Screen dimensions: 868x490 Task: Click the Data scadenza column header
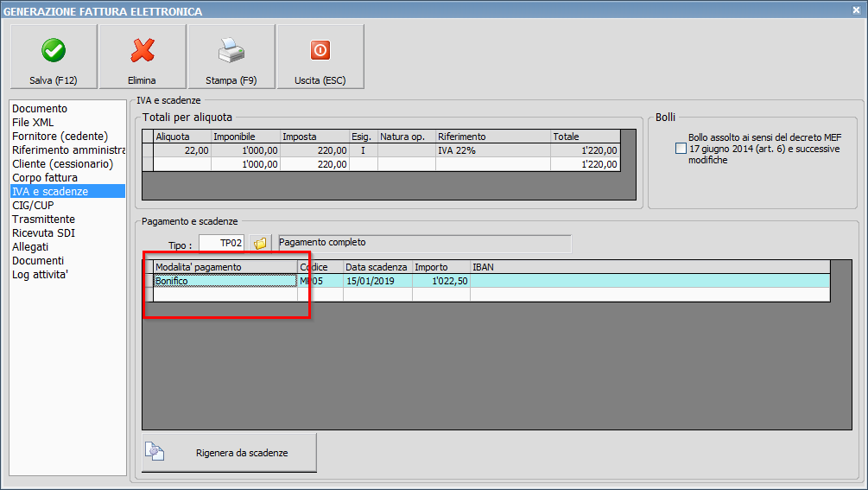pyautogui.click(x=378, y=267)
